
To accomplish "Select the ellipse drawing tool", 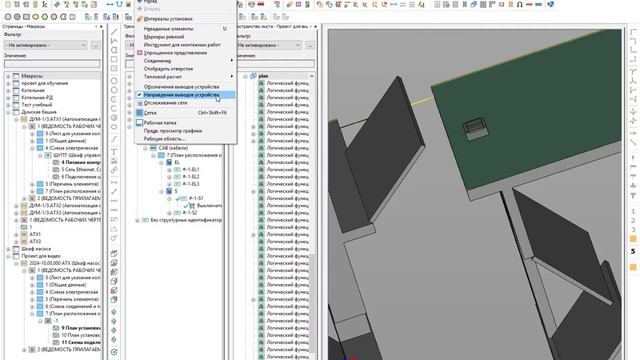I will tap(114, 127).
